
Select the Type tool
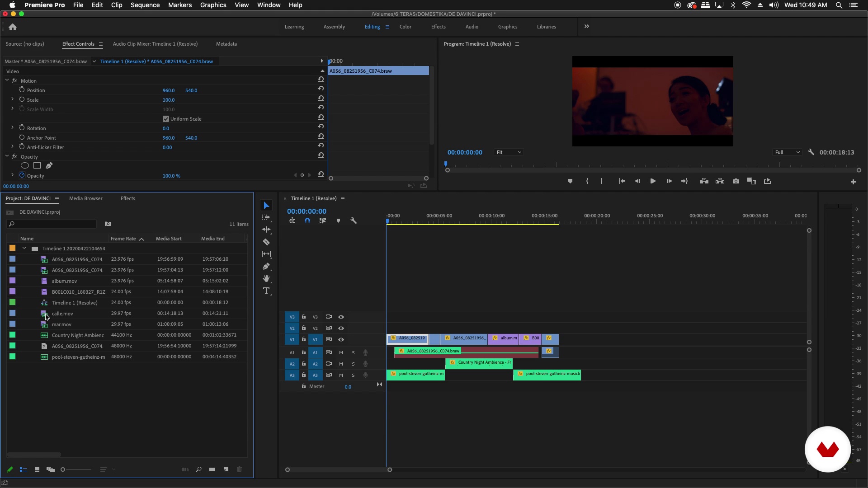point(266,291)
